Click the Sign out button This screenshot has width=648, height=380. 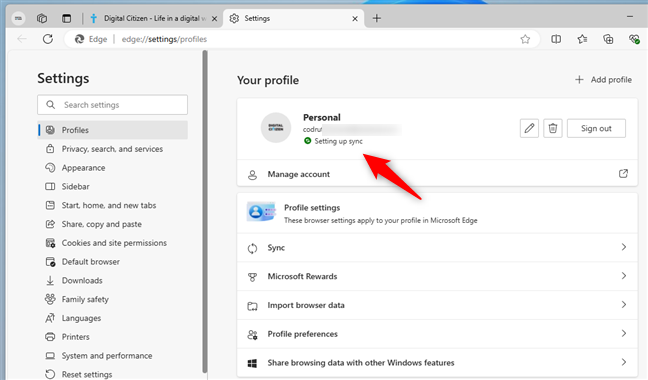coord(596,128)
